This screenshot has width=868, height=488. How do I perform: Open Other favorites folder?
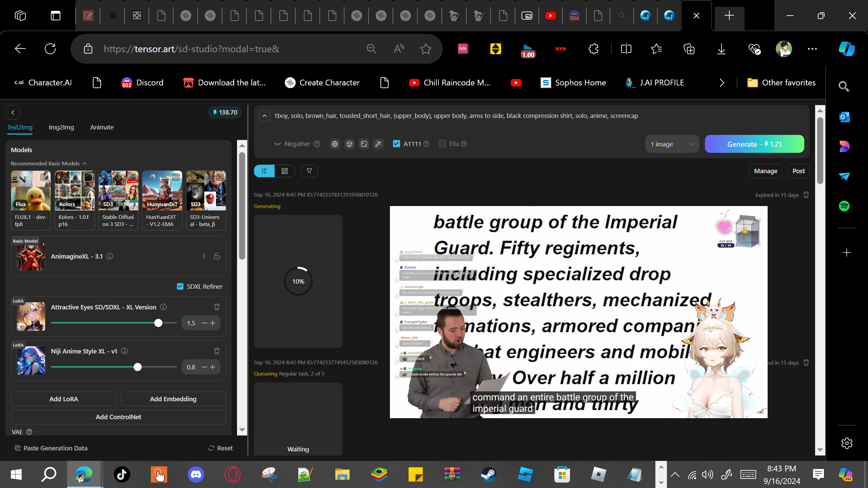click(x=782, y=83)
